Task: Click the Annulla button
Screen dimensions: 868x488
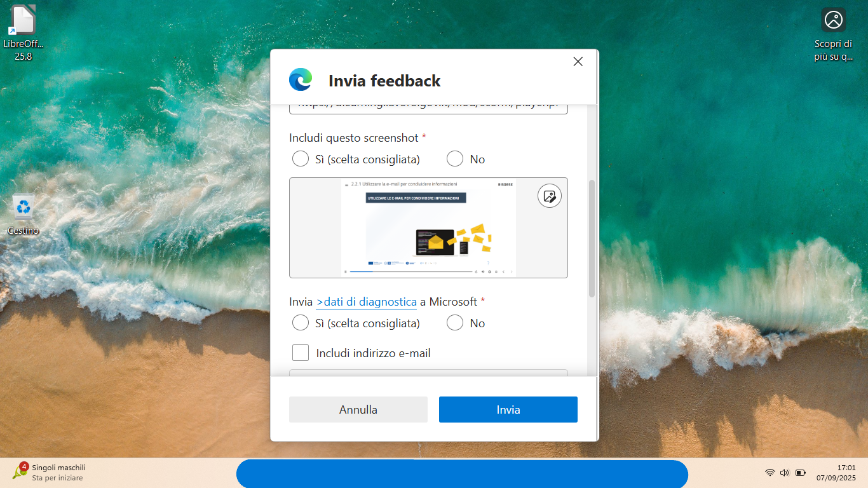Action: (358, 410)
